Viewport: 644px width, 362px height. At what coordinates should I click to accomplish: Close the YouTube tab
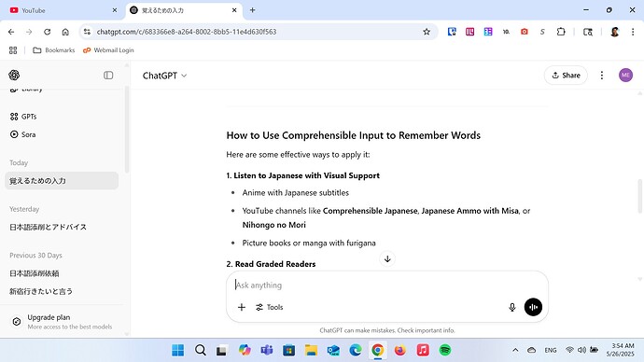coord(115,10)
